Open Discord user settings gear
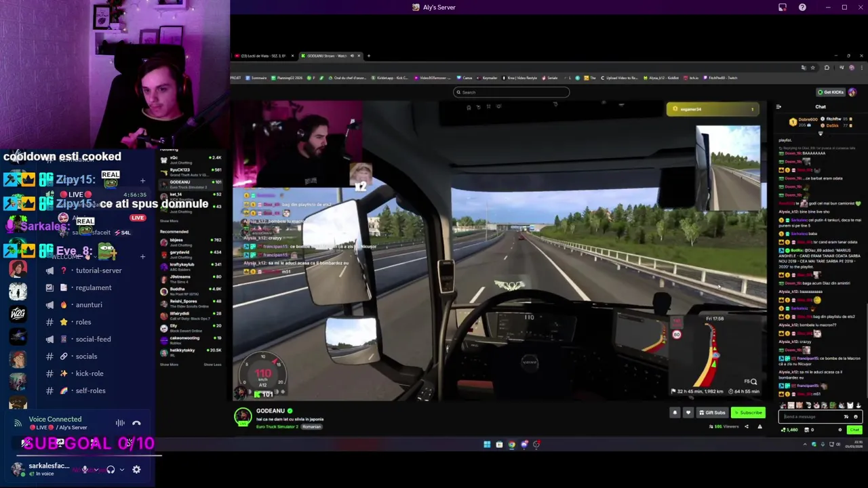The image size is (868, 488). [x=136, y=469]
